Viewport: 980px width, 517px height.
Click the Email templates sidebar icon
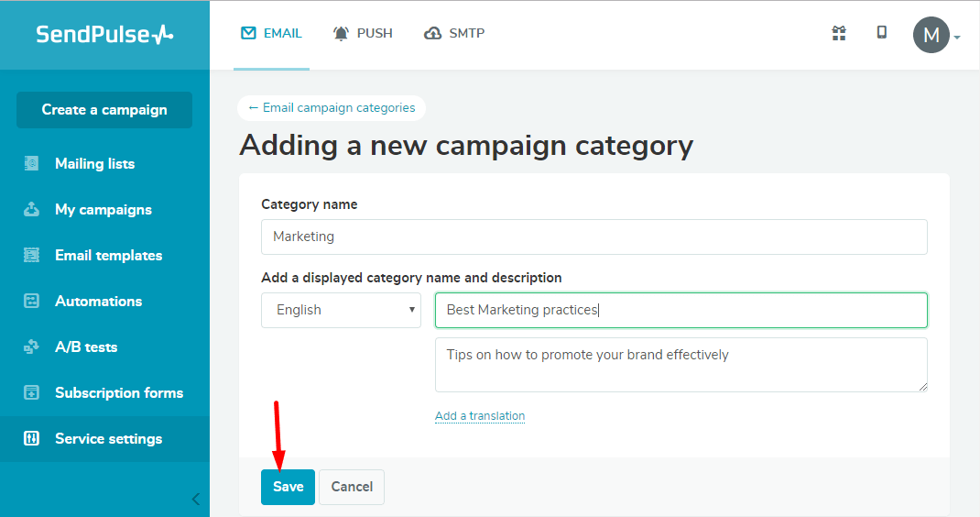[x=31, y=255]
